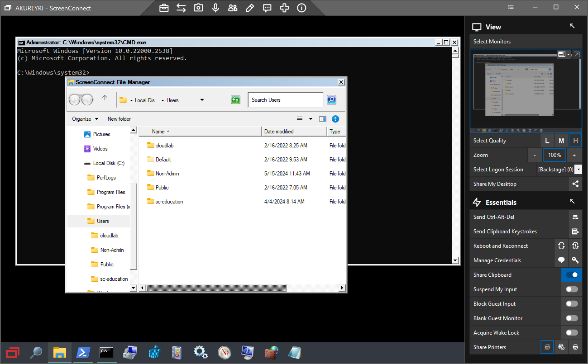Open the monitor layout dropdown in View
The width and height of the screenshot is (588, 364).
pyautogui.click(x=564, y=54)
